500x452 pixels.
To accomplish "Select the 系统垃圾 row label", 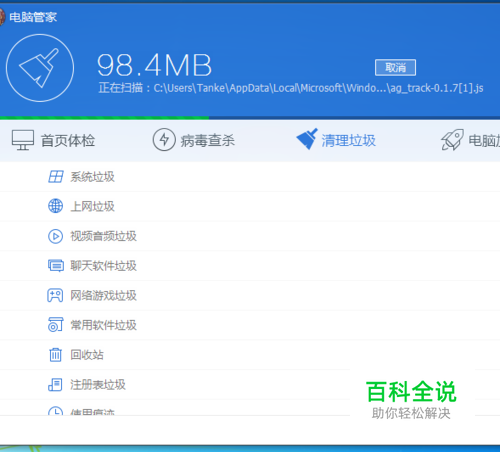I will coord(92,177).
